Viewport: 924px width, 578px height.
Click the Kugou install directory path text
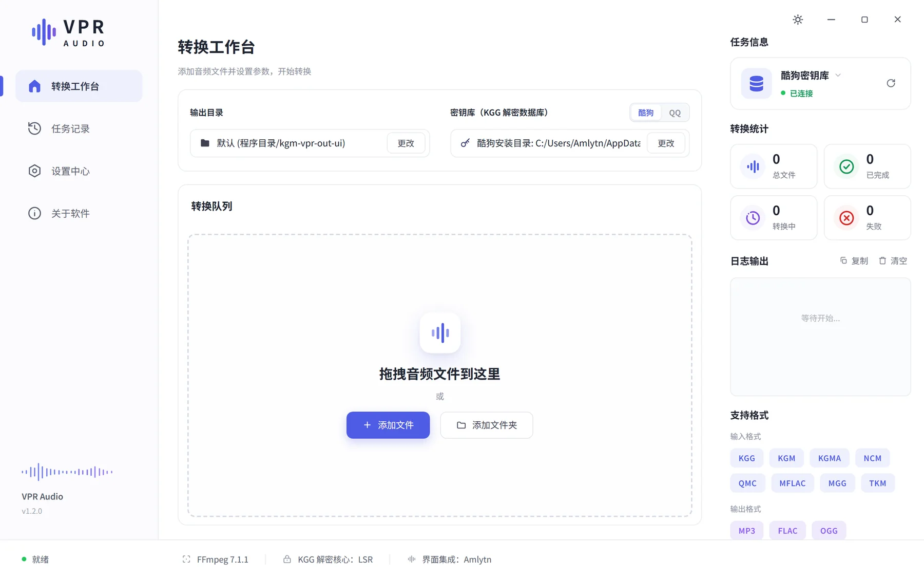click(559, 143)
